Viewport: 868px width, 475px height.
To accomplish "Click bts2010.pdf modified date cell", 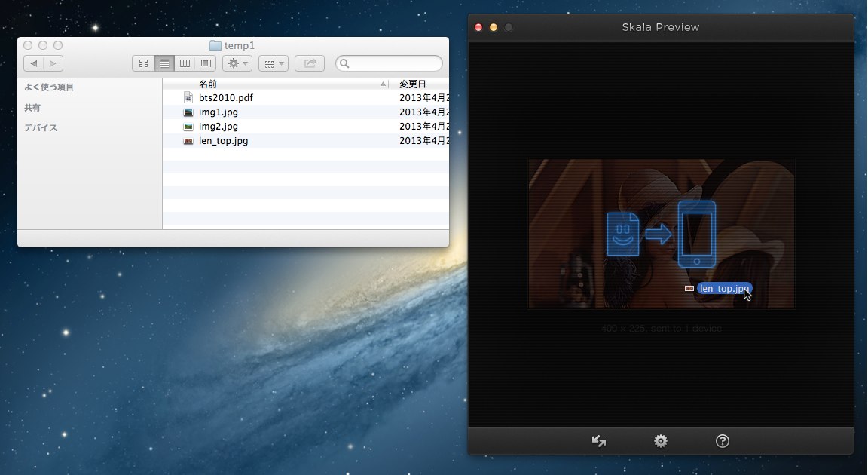I will (423, 97).
